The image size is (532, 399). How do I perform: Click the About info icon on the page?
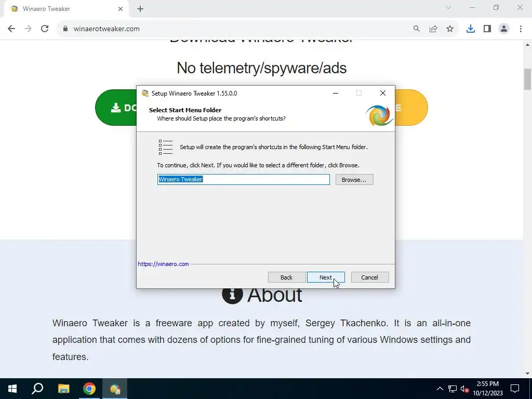click(x=232, y=294)
